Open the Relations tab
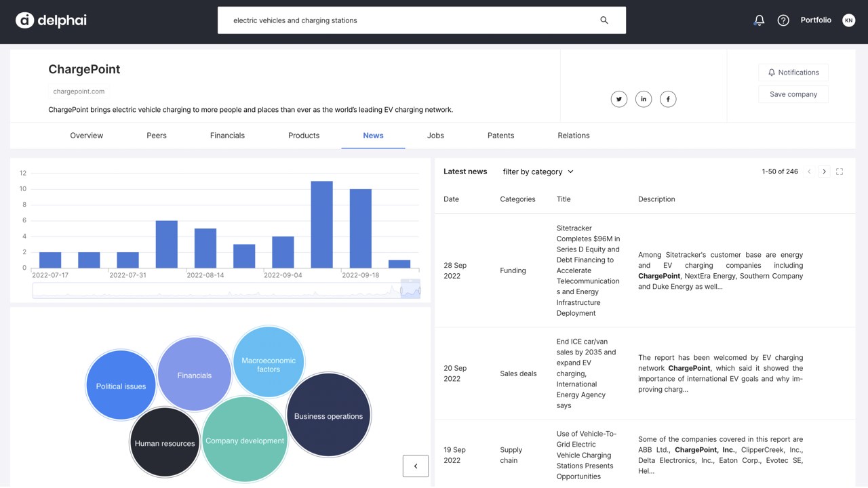This screenshot has width=868, height=488. click(x=574, y=136)
